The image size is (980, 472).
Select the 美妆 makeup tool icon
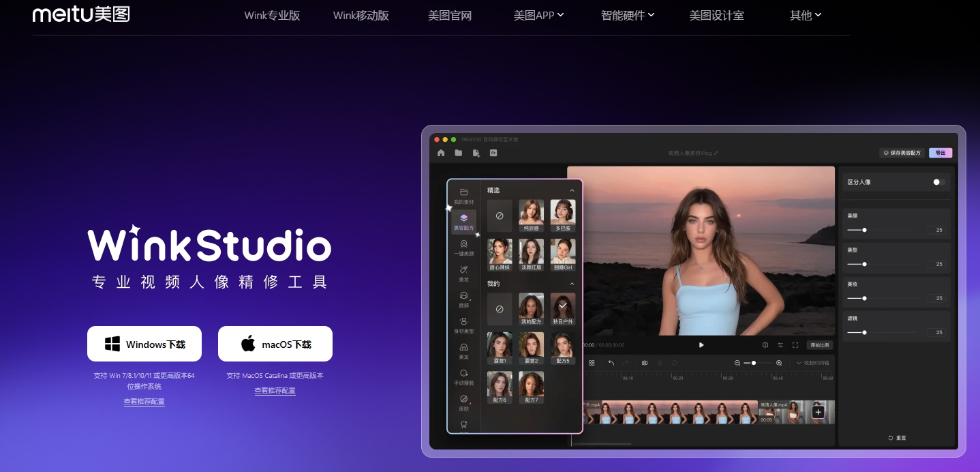coord(464,269)
